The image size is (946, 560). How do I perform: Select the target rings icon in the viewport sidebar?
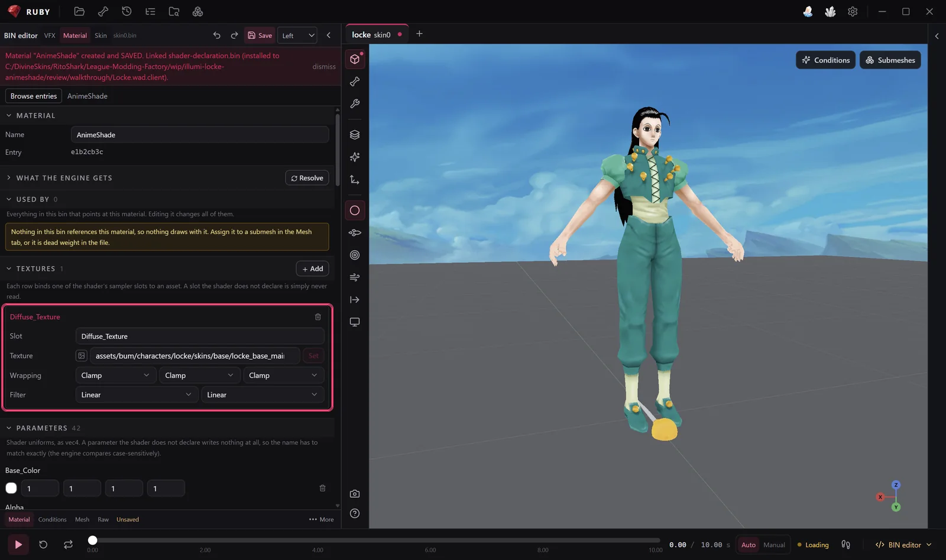pyautogui.click(x=355, y=255)
